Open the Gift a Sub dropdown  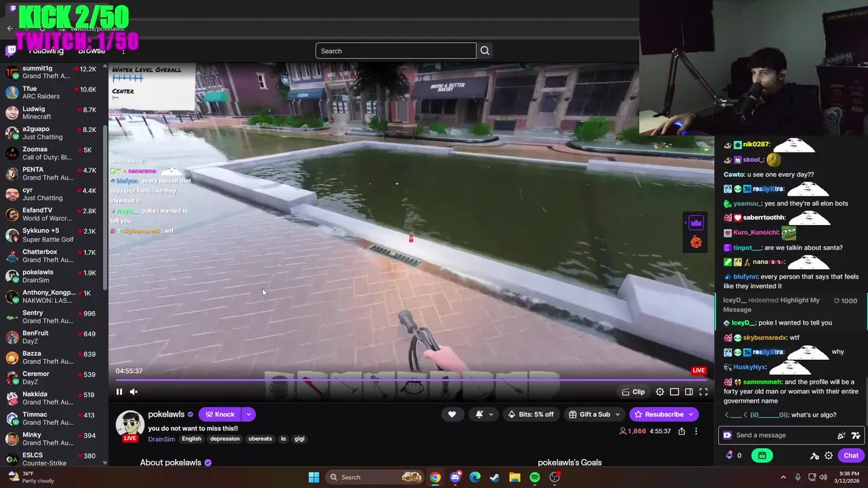(595, 414)
